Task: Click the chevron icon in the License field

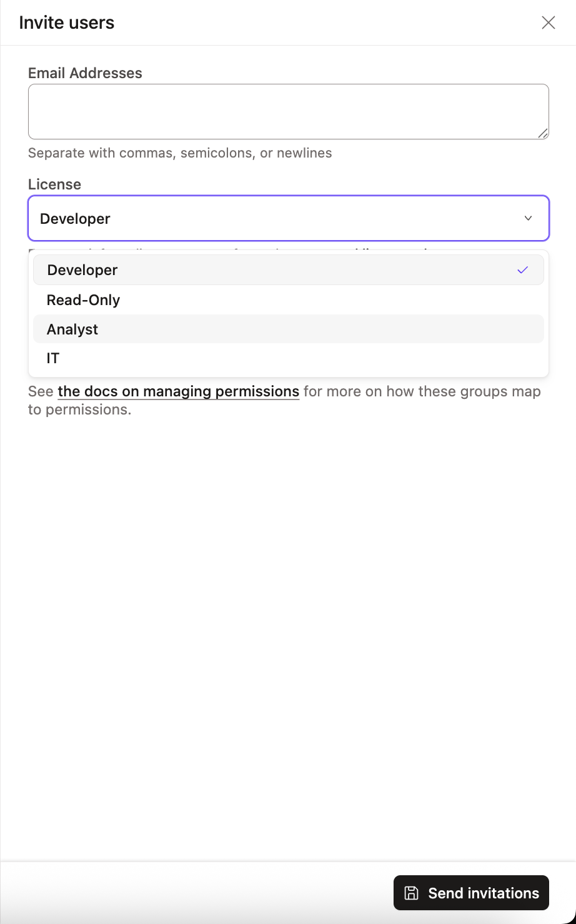Action: click(528, 218)
